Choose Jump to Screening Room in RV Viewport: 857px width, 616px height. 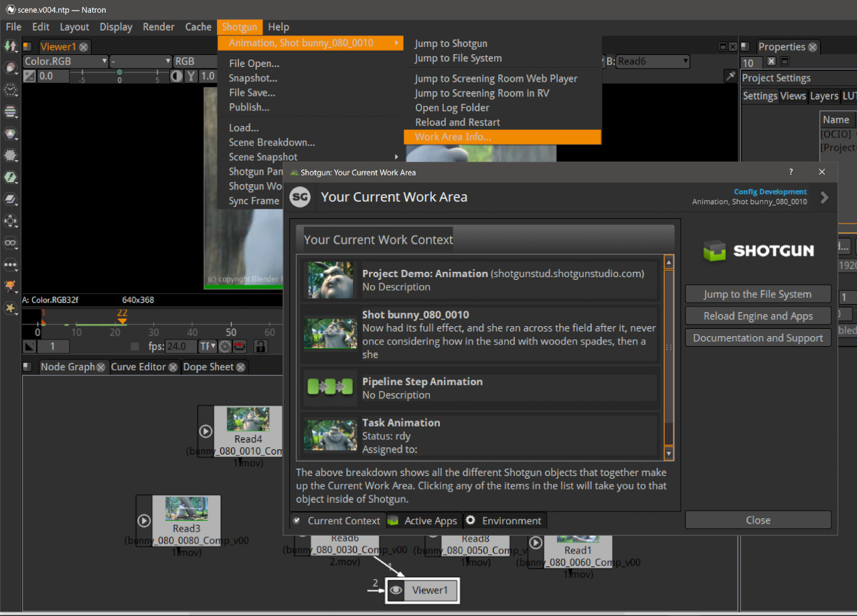click(482, 93)
